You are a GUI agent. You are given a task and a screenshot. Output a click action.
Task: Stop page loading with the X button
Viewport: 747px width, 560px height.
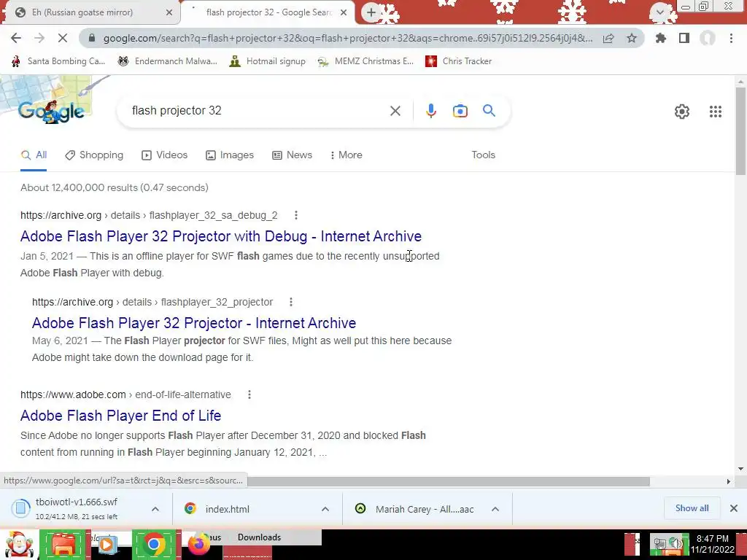click(x=63, y=38)
